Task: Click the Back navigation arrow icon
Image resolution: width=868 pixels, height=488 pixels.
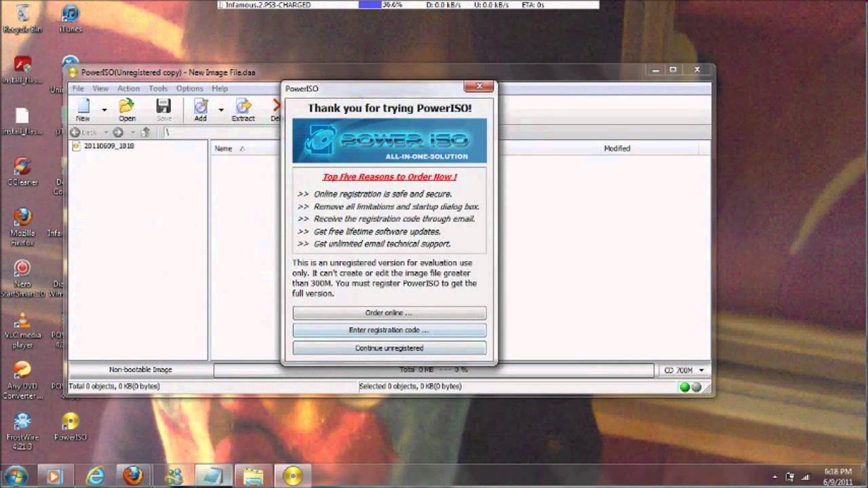Action: [75, 133]
